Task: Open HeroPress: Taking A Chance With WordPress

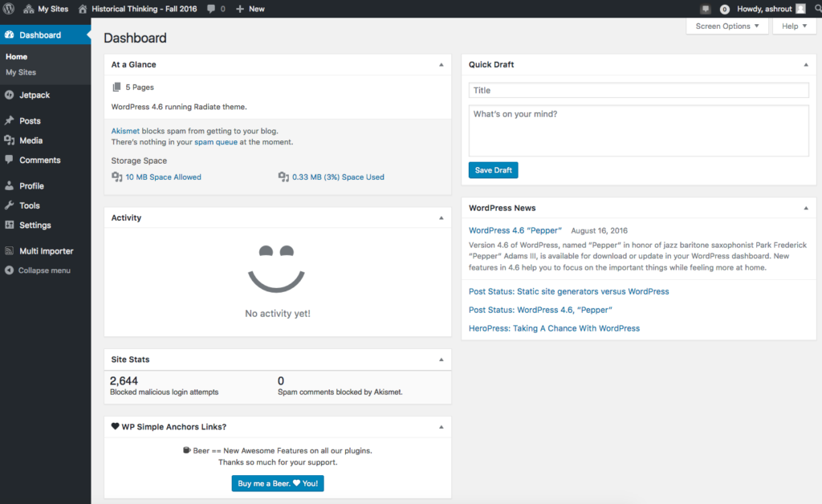Action: coord(554,328)
